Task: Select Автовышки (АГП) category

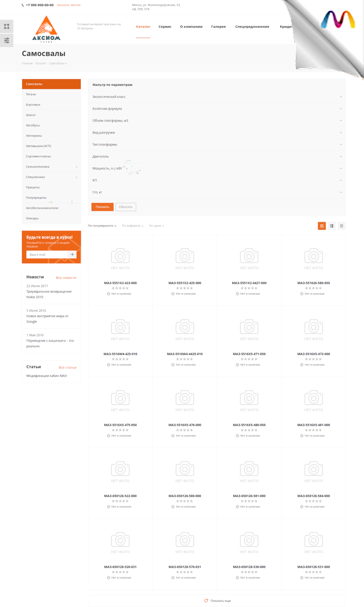Action: [x=51, y=146]
